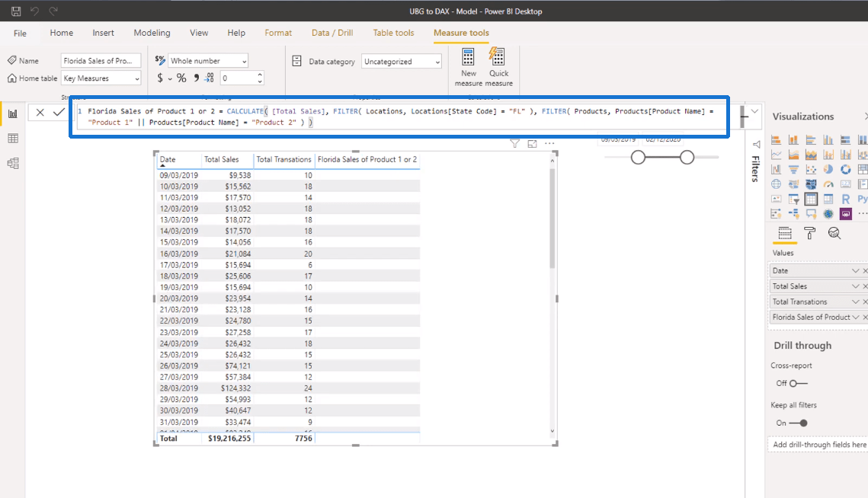Select the Funnel visualization

(x=793, y=169)
